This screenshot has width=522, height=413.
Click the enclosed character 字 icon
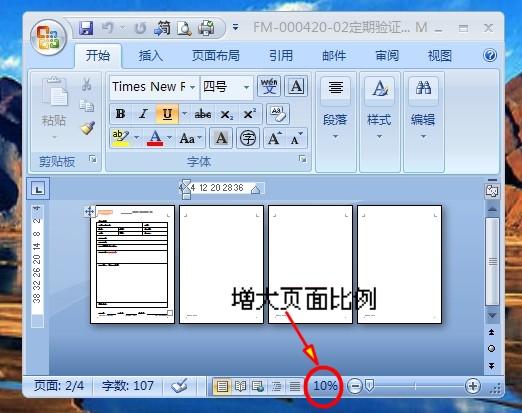point(248,138)
